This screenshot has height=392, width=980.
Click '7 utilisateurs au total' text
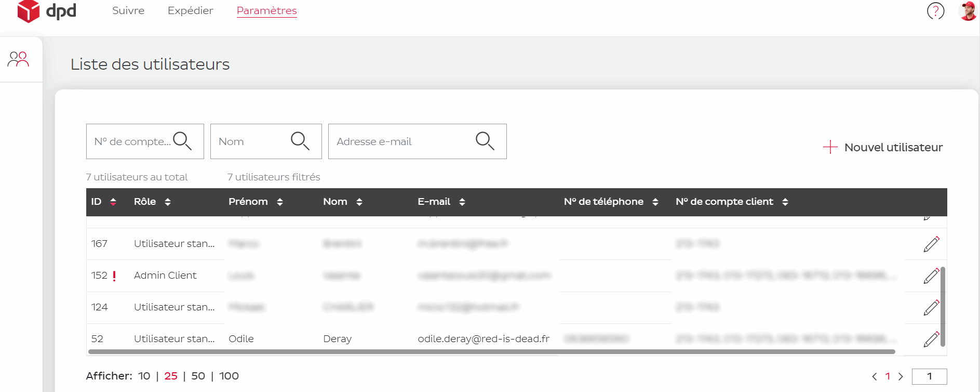[137, 177]
